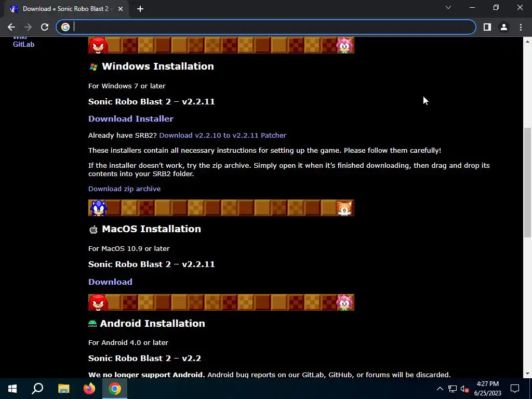
Task: Click the muted volume tray icon
Action: point(465,389)
